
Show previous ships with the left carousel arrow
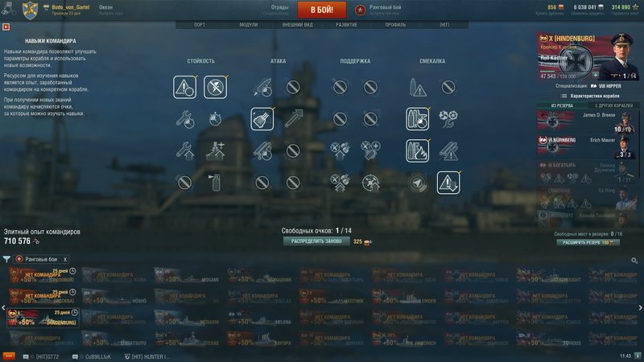click(4, 307)
